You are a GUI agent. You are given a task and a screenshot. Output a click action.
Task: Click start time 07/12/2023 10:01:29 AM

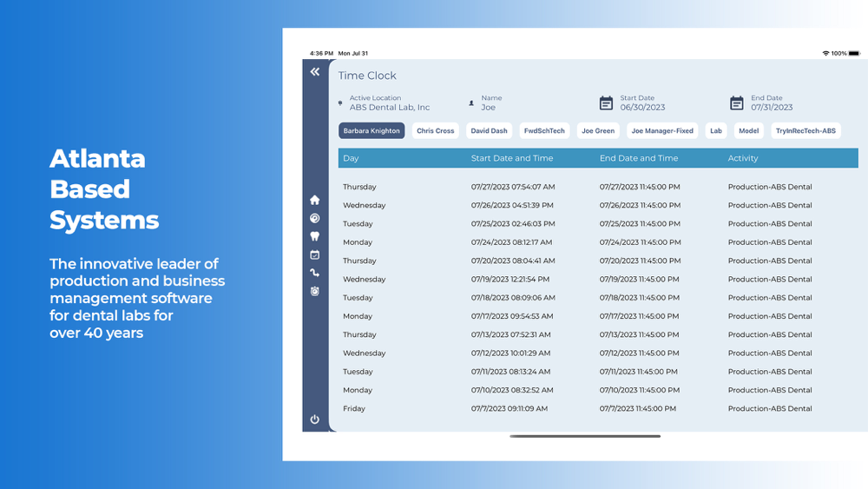pos(511,353)
